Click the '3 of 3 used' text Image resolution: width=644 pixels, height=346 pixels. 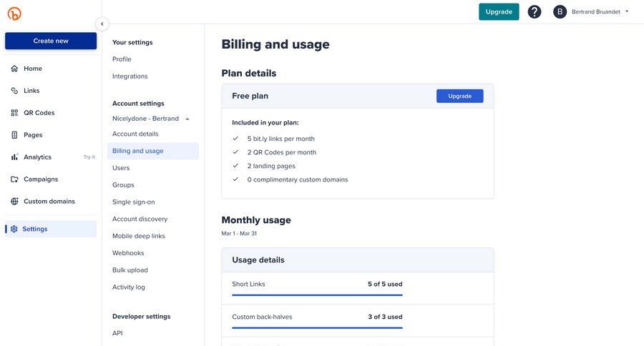pyautogui.click(x=385, y=317)
